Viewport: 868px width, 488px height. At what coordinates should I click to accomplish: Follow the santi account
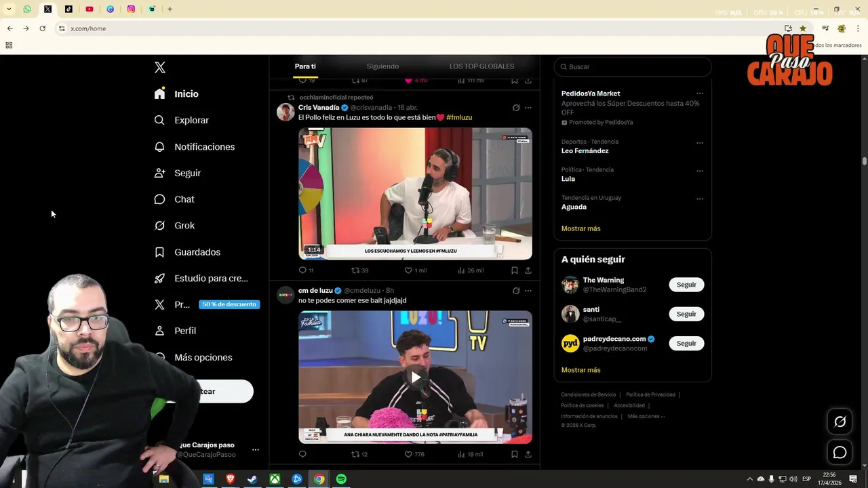686,314
